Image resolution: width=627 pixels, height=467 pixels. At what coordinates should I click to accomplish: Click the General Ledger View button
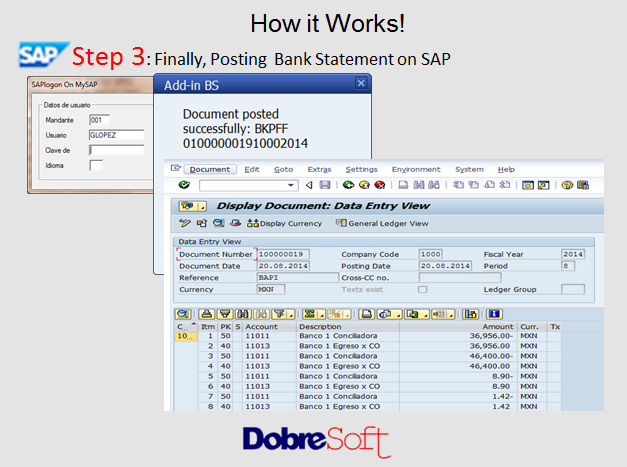pos(382,224)
